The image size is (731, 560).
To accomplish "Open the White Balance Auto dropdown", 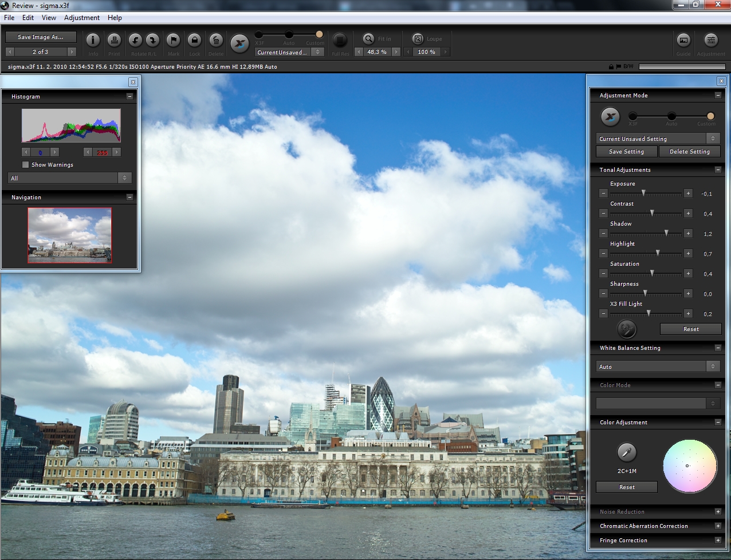I will click(x=658, y=366).
